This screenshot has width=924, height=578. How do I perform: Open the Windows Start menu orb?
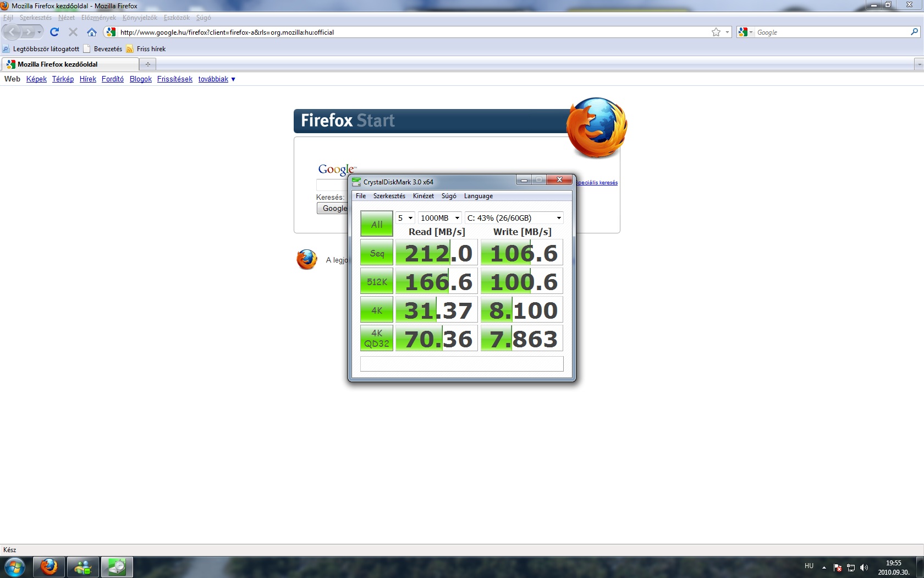15,567
